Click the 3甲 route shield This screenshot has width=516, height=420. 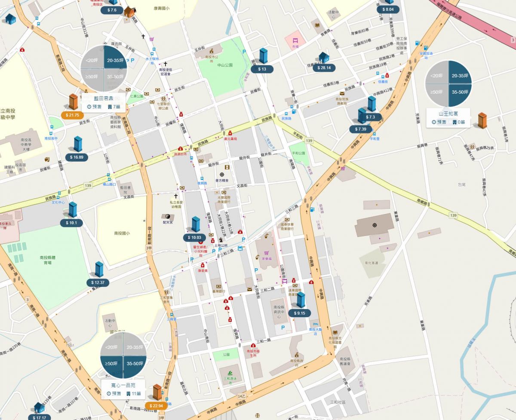coord(149,248)
